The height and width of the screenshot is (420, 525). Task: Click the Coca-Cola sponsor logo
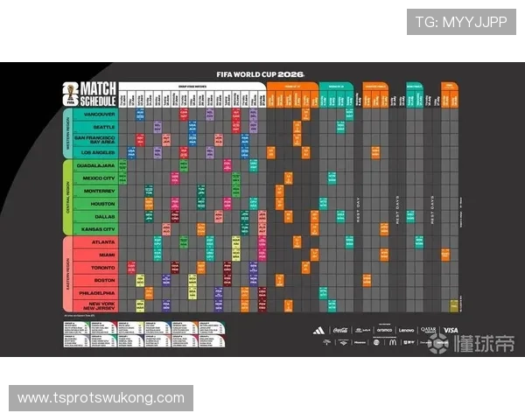[x=340, y=330]
